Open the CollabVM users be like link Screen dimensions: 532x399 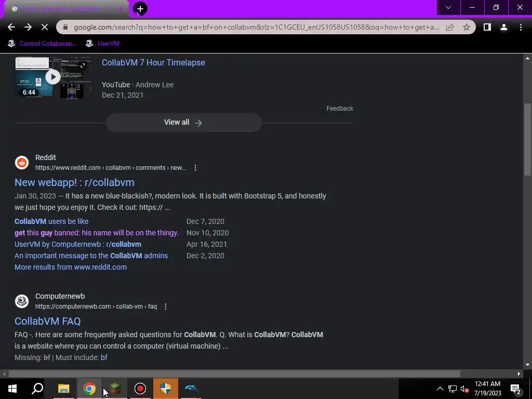(x=51, y=221)
